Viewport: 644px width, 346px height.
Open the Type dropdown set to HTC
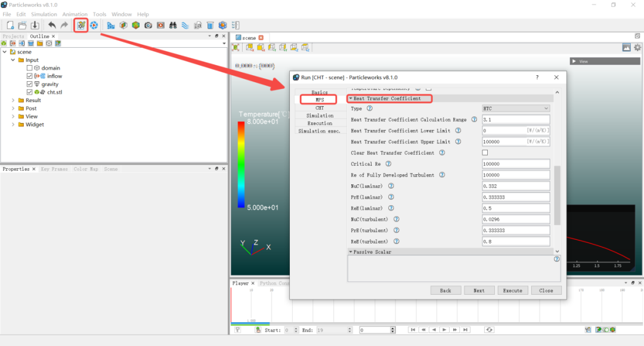coord(515,109)
